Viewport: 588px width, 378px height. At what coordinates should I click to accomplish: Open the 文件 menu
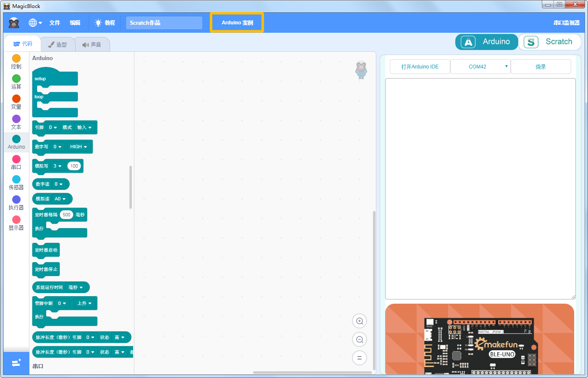coord(55,23)
